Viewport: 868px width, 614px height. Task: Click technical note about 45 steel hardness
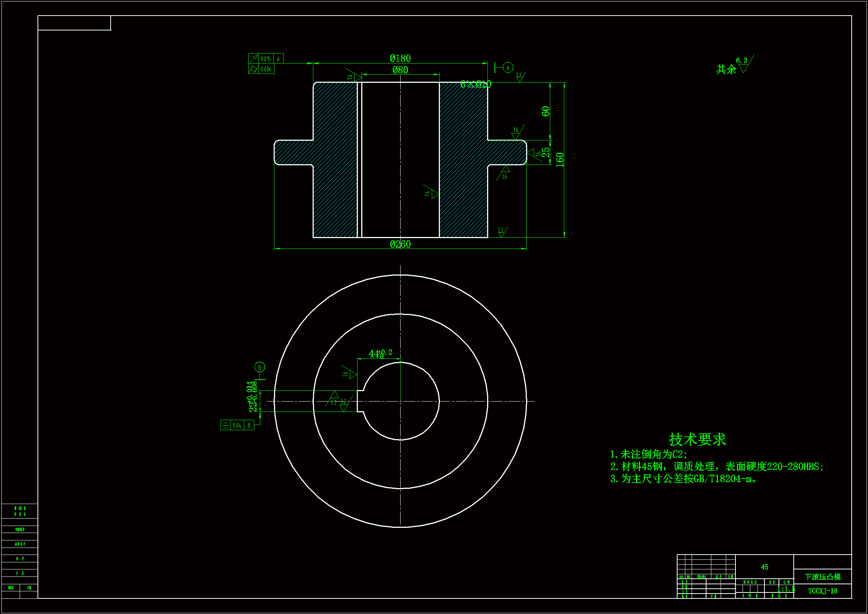[x=716, y=467]
